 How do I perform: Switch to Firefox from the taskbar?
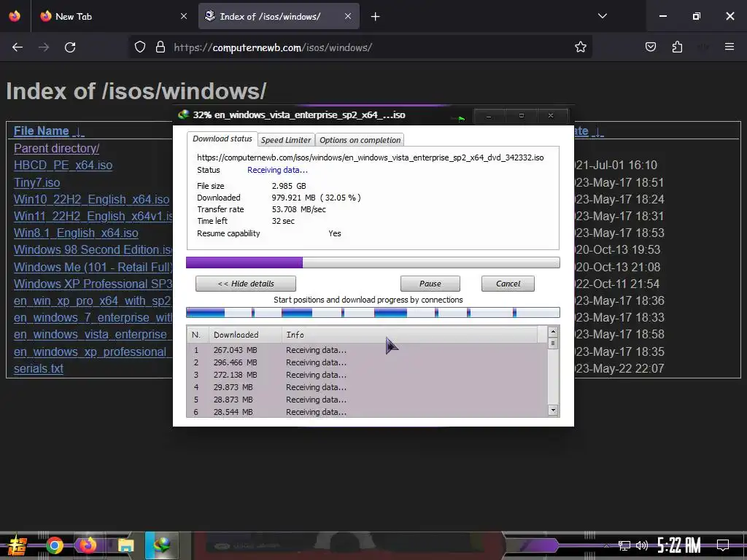[x=88, y=545]
